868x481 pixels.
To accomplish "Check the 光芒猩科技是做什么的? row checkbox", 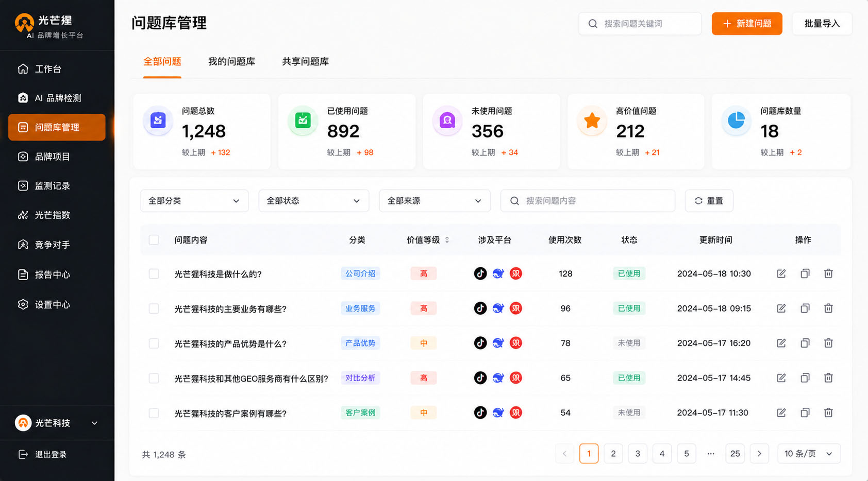I will click(154, 273).
